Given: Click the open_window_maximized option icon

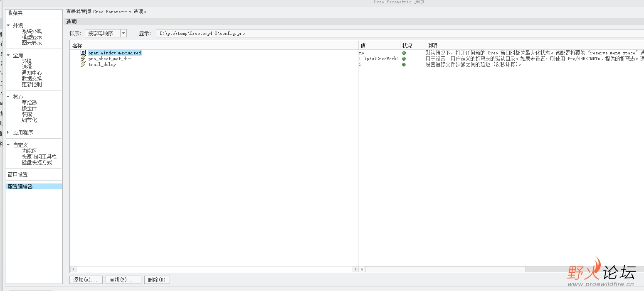Looking at the screenshot, I should tap(83, 53).
